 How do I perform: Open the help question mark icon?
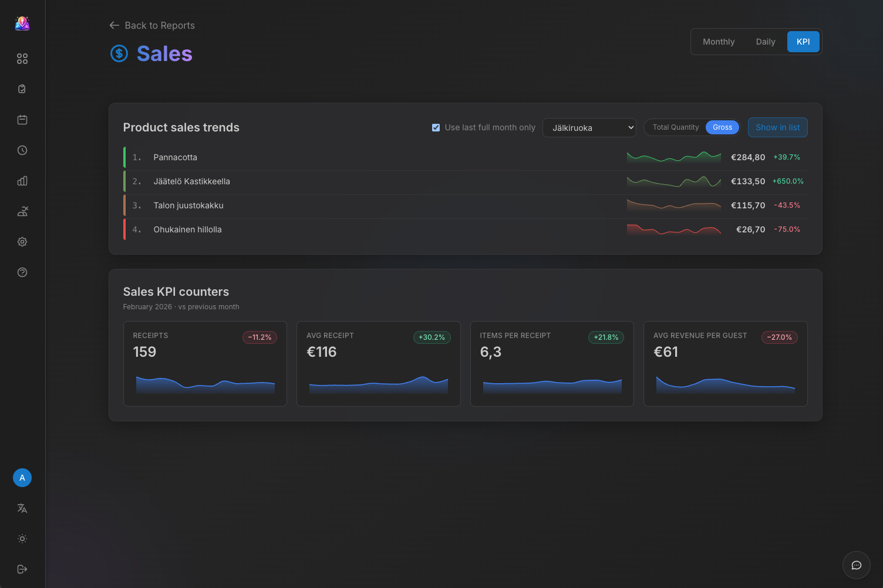coord(22,272)
